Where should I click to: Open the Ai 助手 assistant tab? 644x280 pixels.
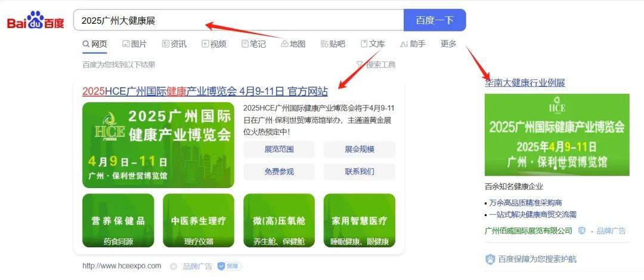[413, 44]
